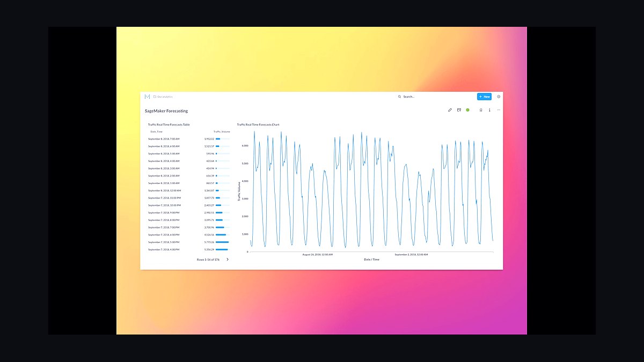Select the September 8, 2018, 6:00 AM cell
The width and height of the screenshot is (644, 362).
164,146
